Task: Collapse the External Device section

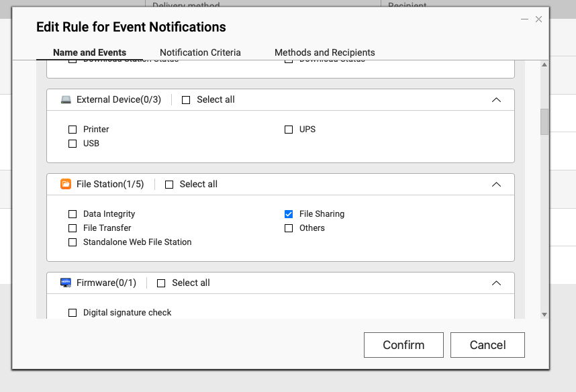Action: tap(496, 99)
